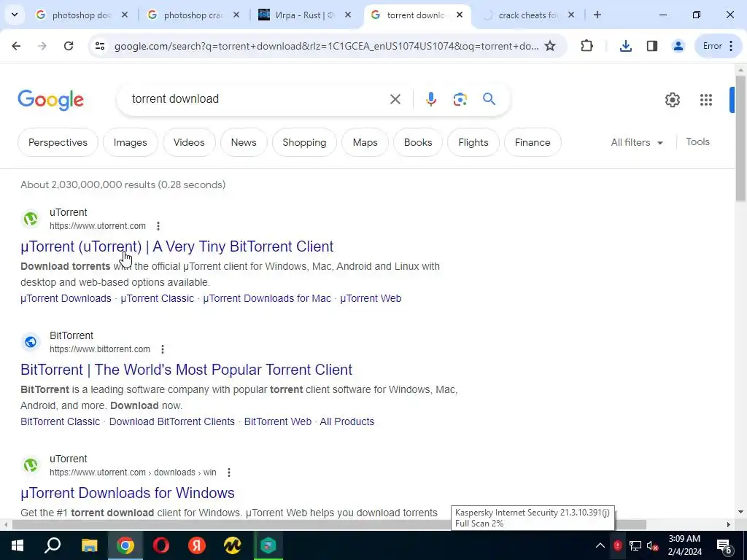Screen dimensions: 747x560
Task: Select the Images filter
Action: [x=130, y=142]
